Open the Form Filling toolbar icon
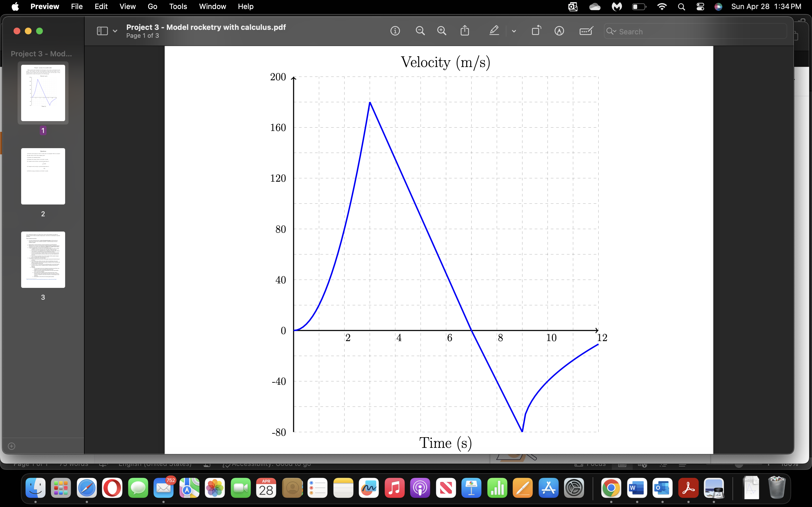The height and width of the screenshot is (507, 812). coord(586,31)
